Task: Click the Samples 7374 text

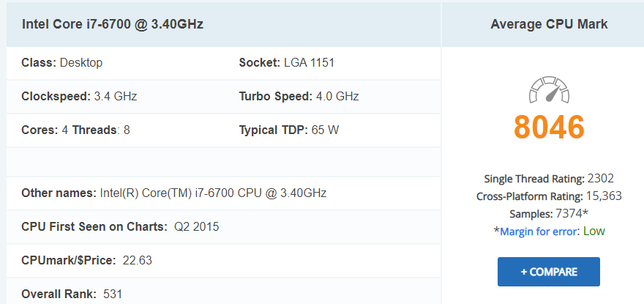Action: click(549, 214)
